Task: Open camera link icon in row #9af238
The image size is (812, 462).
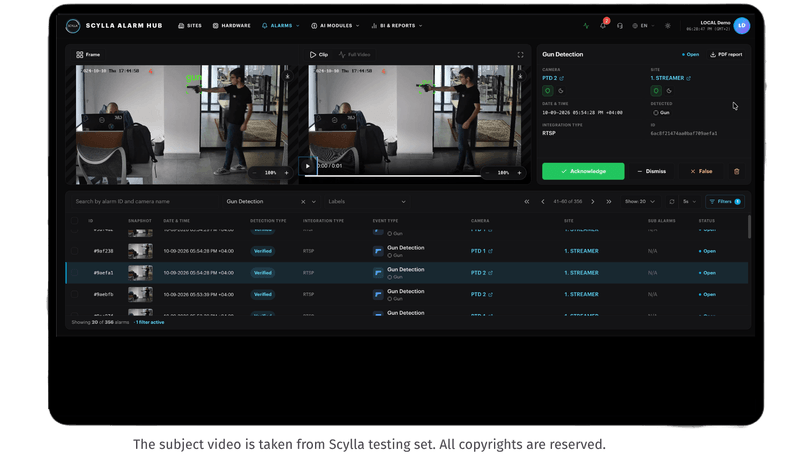Action: click(490, 251)
